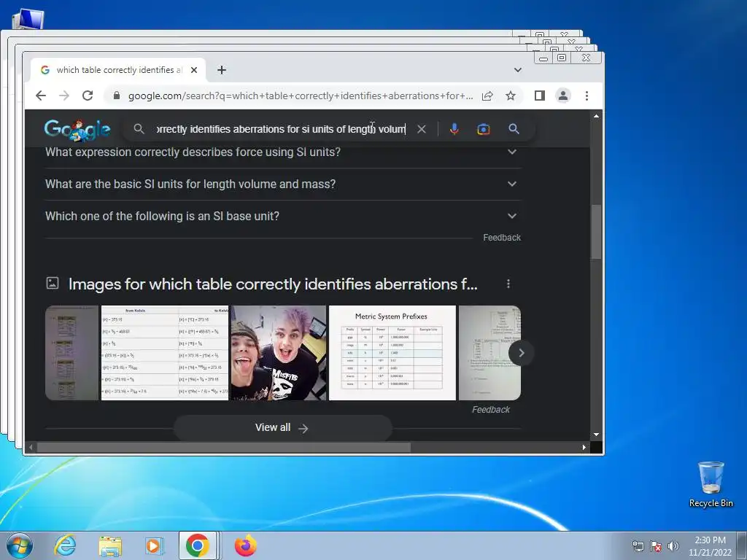Open the Chrome side panel

(539, 96)
